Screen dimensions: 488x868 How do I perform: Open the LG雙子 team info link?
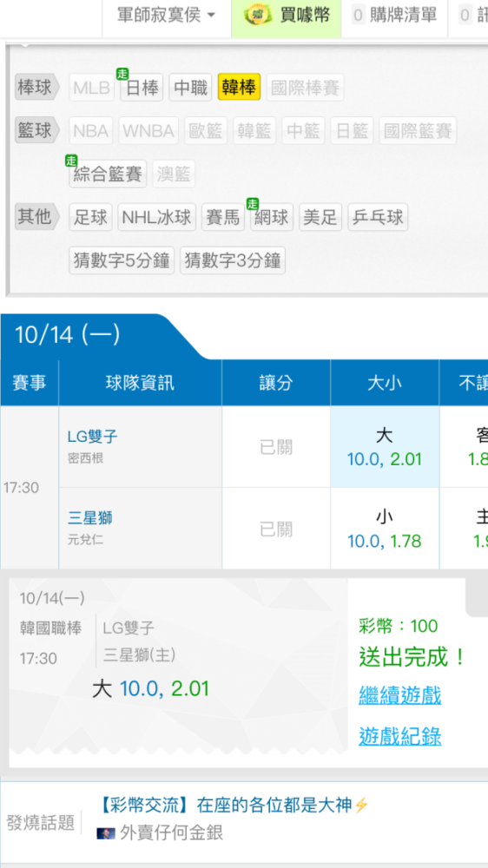(93, 437)
